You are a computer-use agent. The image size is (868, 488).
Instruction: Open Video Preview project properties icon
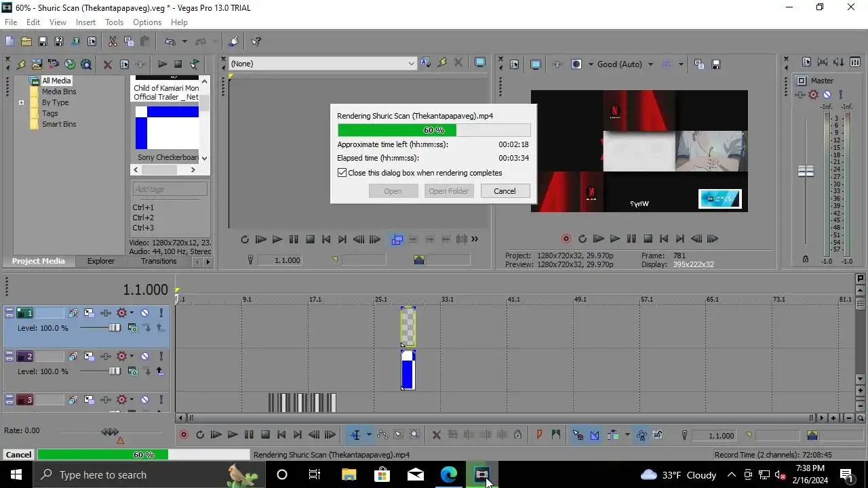(x=514, y=64)
